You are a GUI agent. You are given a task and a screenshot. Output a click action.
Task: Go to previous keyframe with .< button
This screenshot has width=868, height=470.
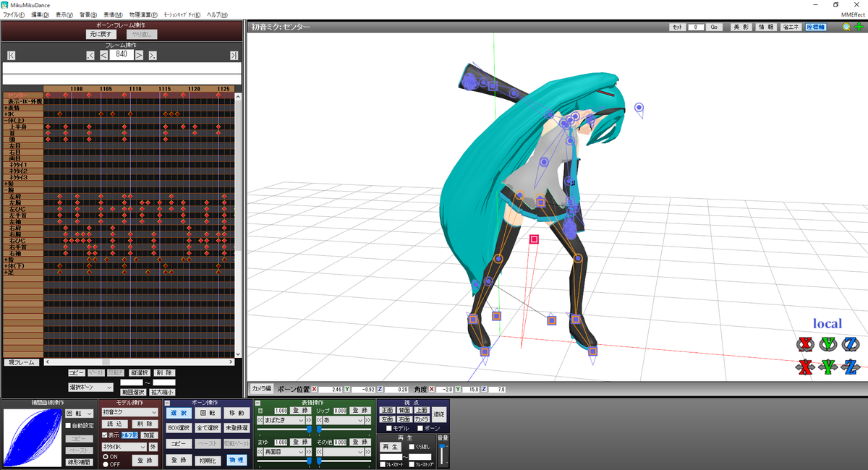tap(90, 55)
